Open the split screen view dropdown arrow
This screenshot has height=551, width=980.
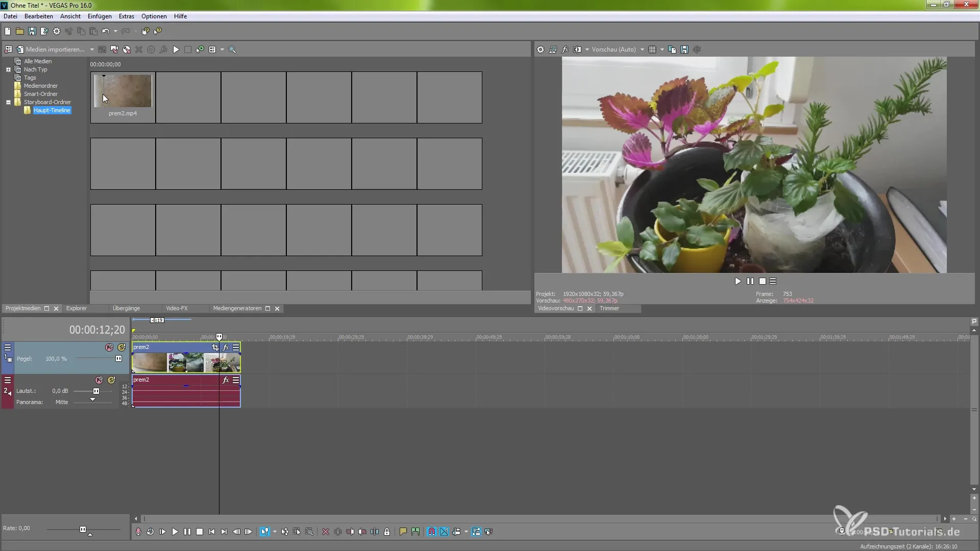tap(587, 49)
